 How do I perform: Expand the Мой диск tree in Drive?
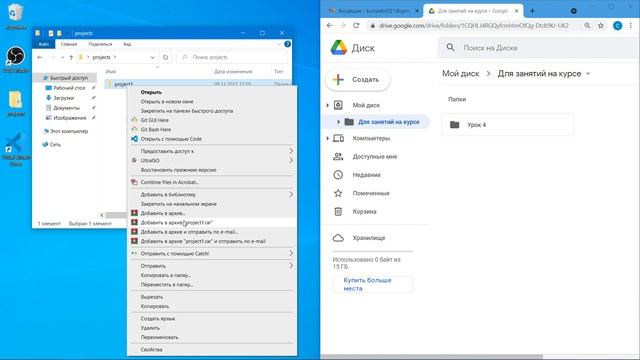(x=328, y=105)
